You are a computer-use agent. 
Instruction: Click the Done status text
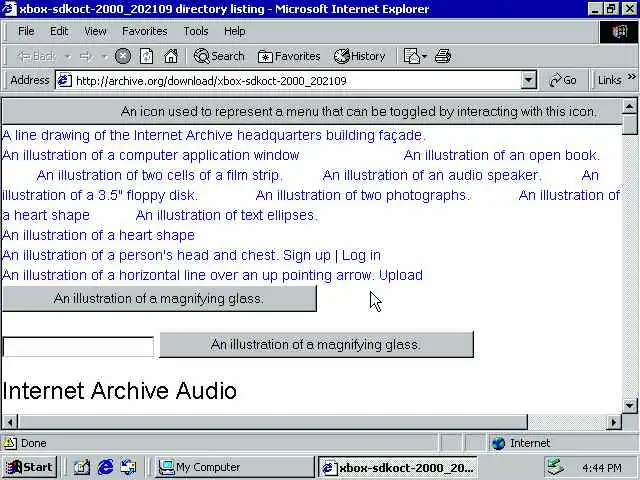pyautogui.click(x=33, y=443)
